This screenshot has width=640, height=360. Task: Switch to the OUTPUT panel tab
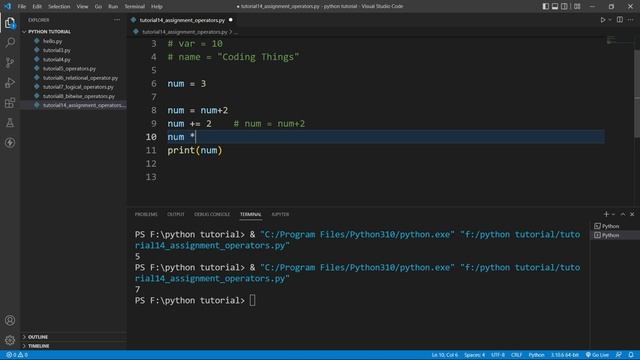click(176, 214)
